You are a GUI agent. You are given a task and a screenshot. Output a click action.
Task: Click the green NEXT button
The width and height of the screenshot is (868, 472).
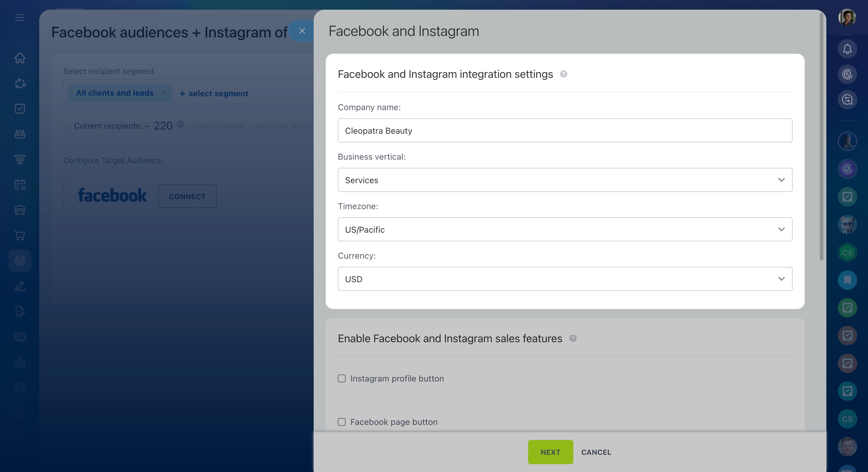click(550, 452)
